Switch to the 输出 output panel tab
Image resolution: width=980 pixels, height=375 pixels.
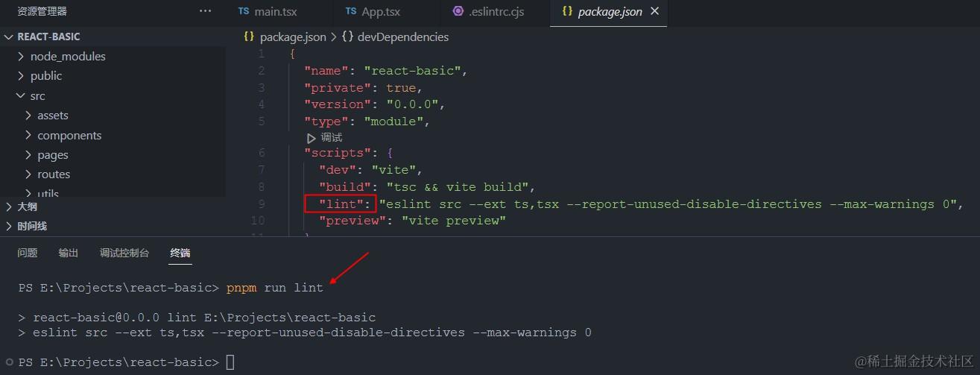[x=69, y=253]
